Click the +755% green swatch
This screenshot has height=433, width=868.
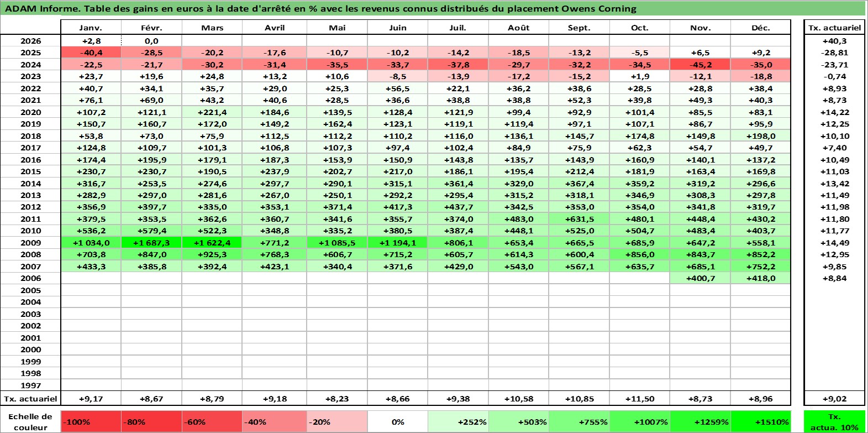click(x=579, y=421)
